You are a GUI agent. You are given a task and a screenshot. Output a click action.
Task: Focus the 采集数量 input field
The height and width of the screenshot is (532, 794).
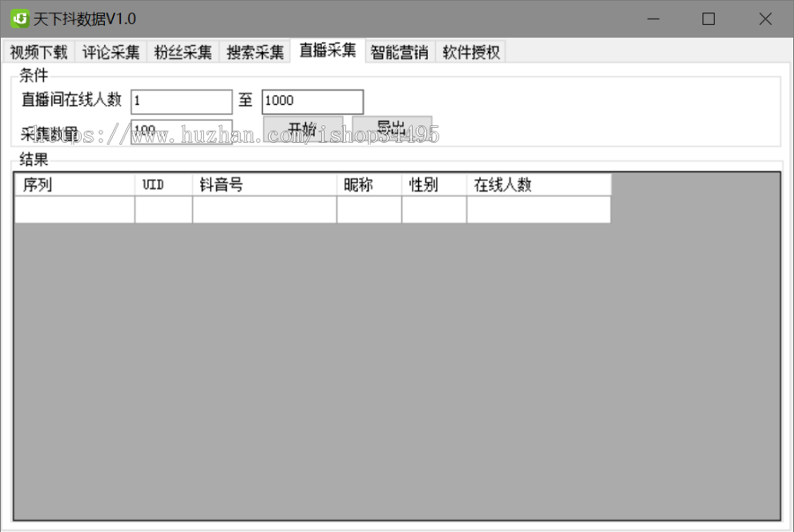(181, 131)
